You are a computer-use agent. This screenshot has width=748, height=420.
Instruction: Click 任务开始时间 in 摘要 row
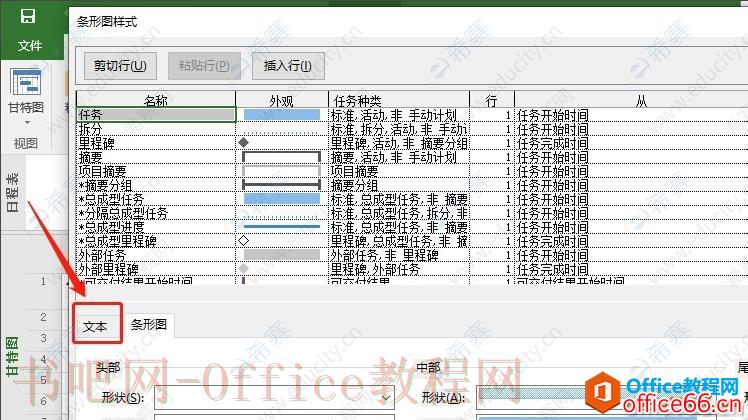(552, 157)
